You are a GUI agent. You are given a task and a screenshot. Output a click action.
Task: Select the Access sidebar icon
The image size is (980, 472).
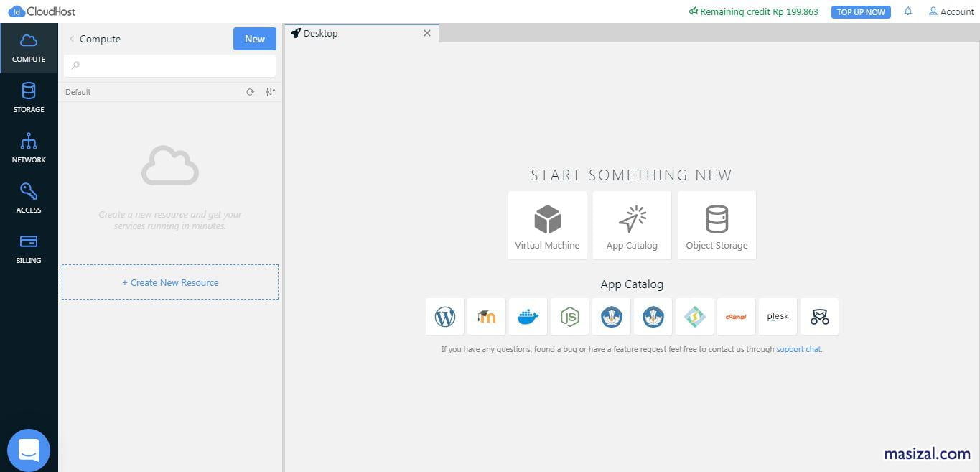point(29,198)
